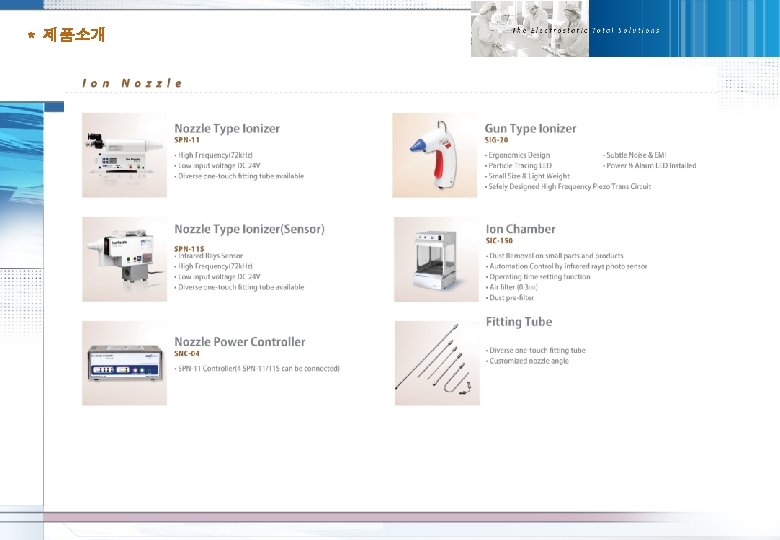This screenshot has width=780, height=540.
Task: Click 'Dust Removal on small parts and products'
Action: [x=555, y=256]
